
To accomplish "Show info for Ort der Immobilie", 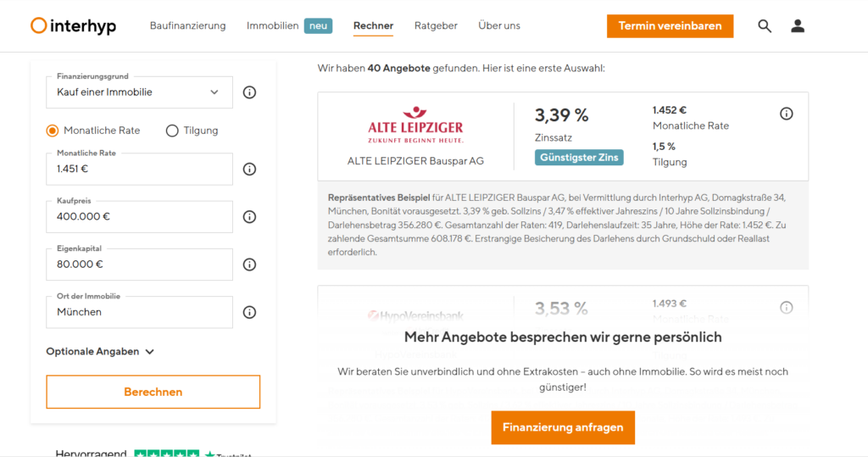I will coord(249,312).
